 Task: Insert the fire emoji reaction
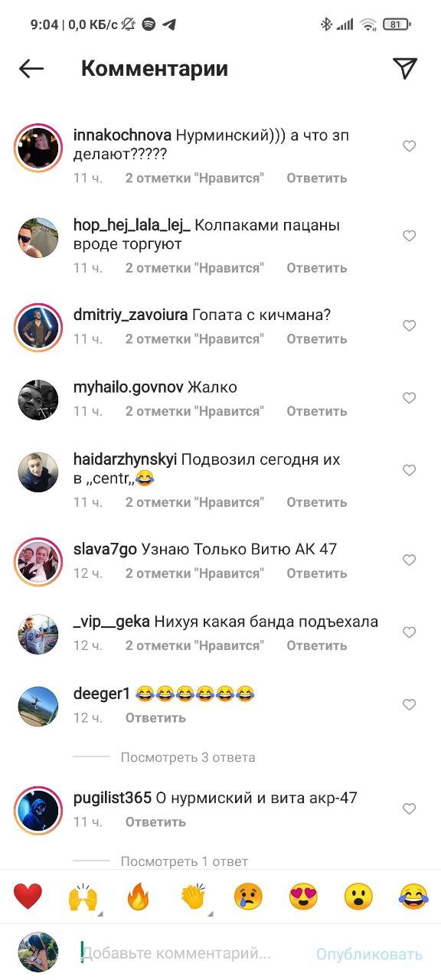pos(138,896)
